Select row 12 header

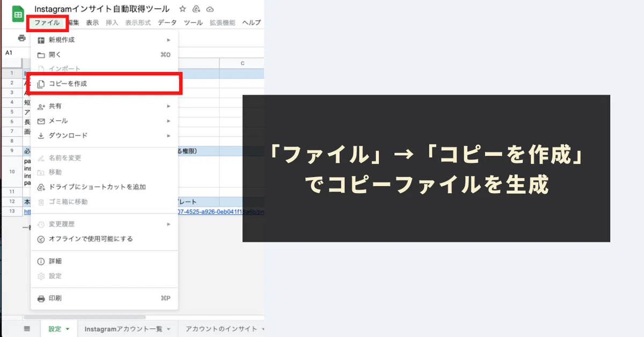(x=11, y=202)
